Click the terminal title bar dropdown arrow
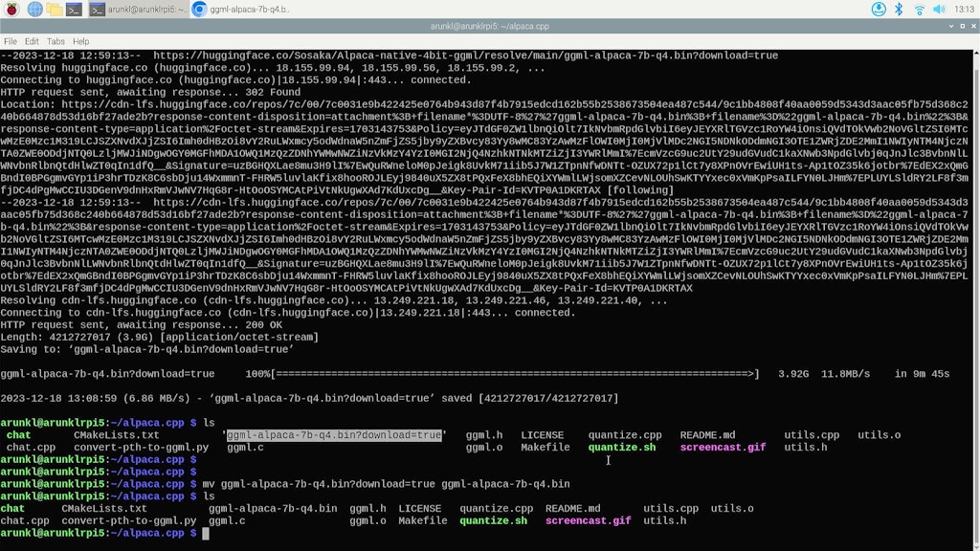This screenshot has height=551, width=980. pyautogui.click(x=951, y=26)
